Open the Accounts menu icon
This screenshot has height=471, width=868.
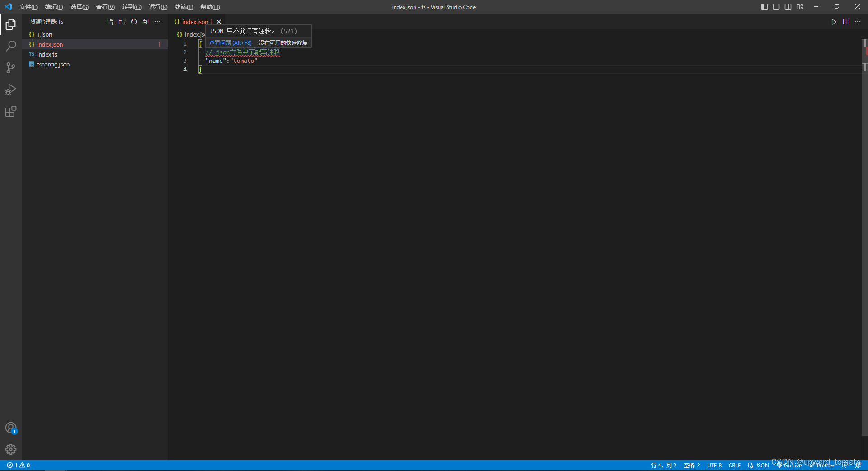(x=11, y=428)
